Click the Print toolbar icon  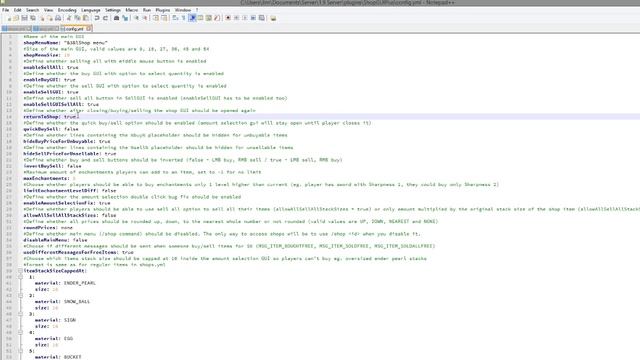click(58, 18)
